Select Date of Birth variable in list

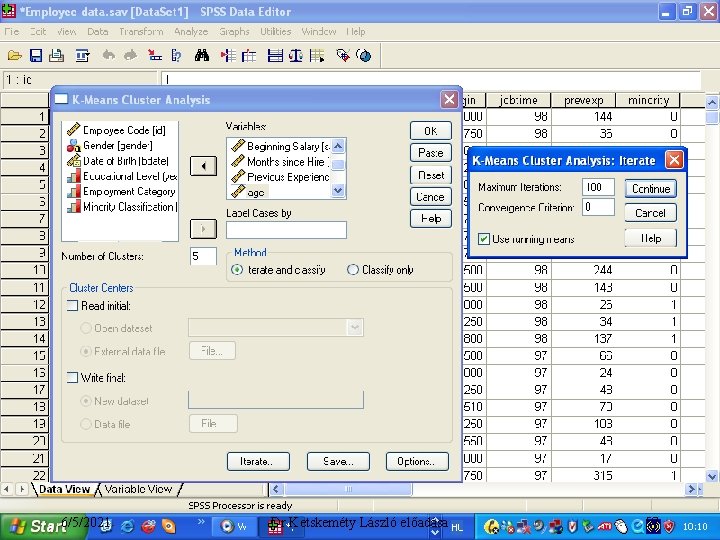coord(120,161)
